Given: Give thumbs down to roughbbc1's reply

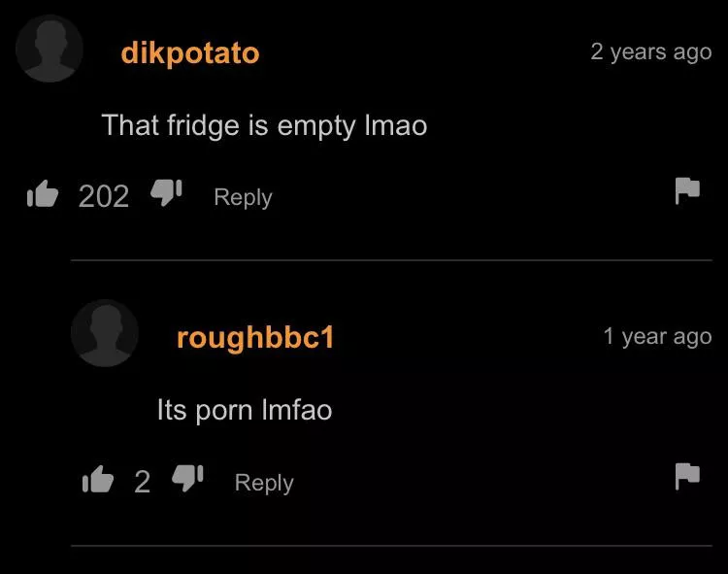Looking at the screenshot, I should click(x=187, y=478).
